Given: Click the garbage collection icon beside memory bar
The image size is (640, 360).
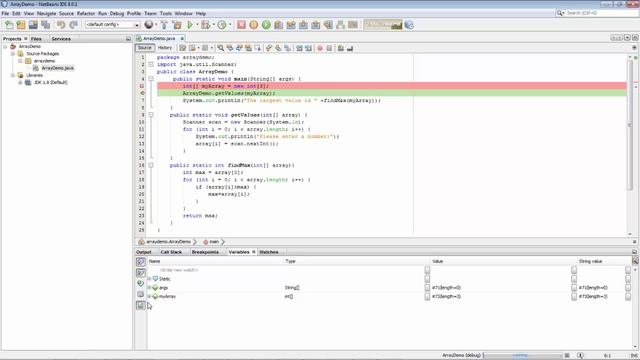Looking at the screenshot, I should tap(409, 25).
